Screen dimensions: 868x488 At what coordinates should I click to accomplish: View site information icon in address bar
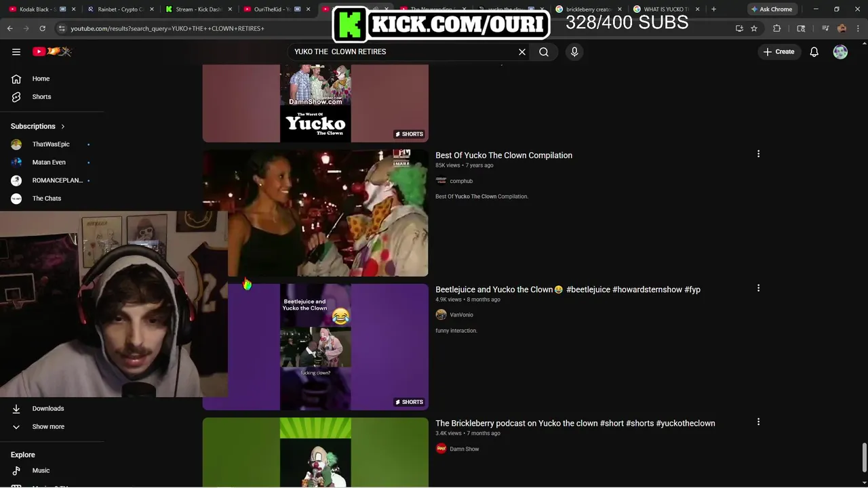(x=62, y=28)
